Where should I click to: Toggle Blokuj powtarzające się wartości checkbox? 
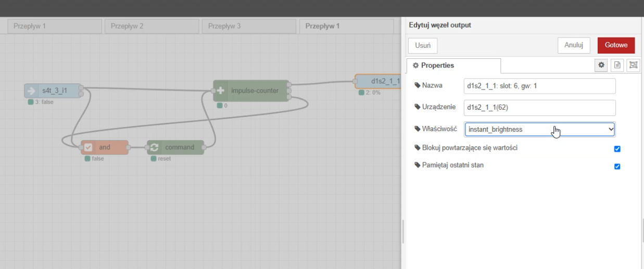(x=617, y=149)
